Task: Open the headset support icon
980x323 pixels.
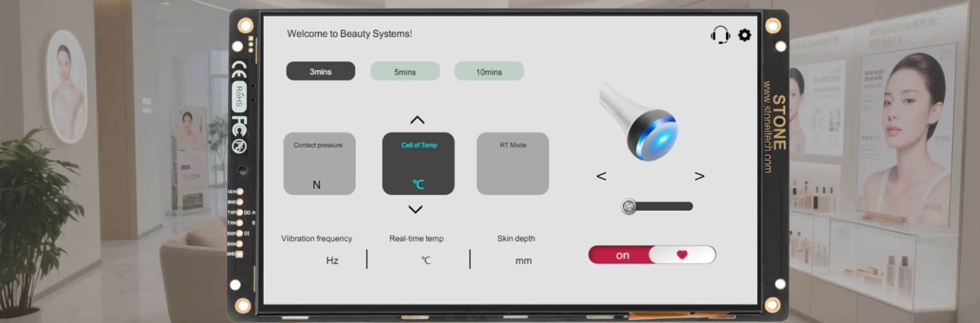Action: coord(720,35)
